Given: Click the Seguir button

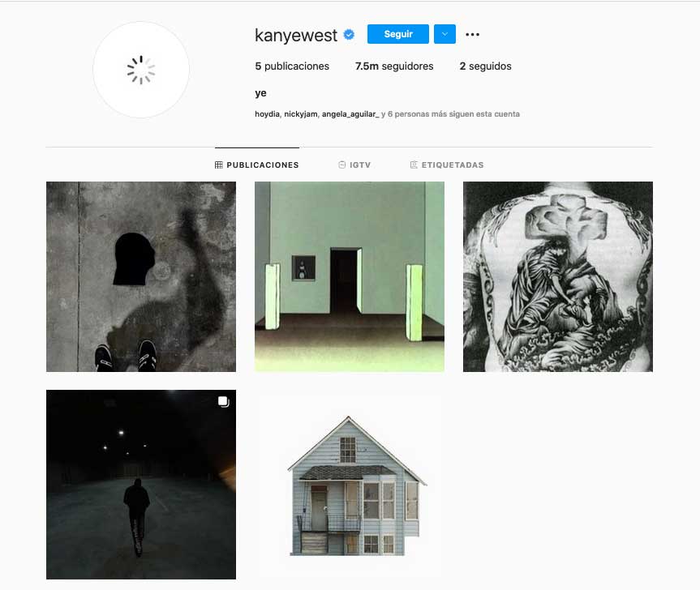Looking at the screenshot, I should click(x=398, y=34).
